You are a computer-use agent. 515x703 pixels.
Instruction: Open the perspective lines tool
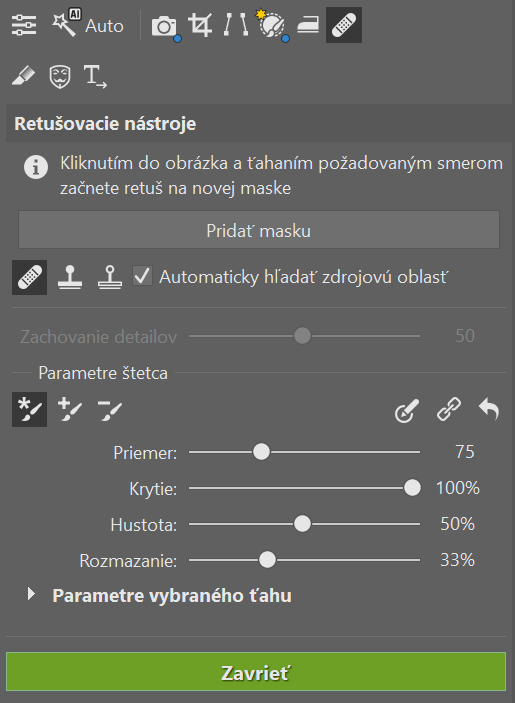236,25
